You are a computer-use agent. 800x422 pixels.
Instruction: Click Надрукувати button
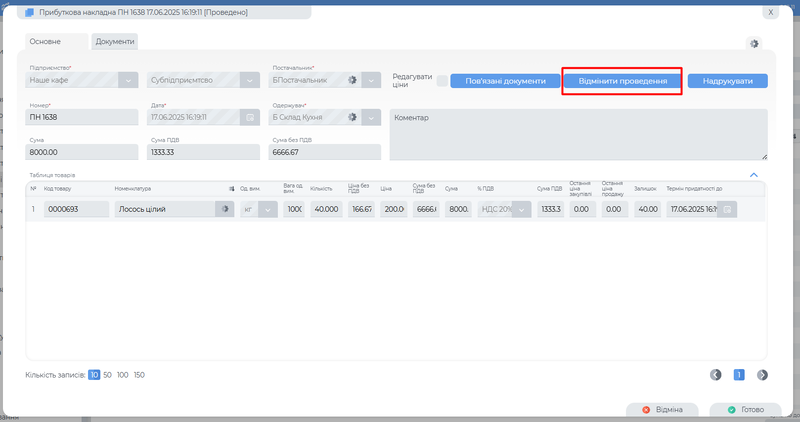[x=727, y=81]
